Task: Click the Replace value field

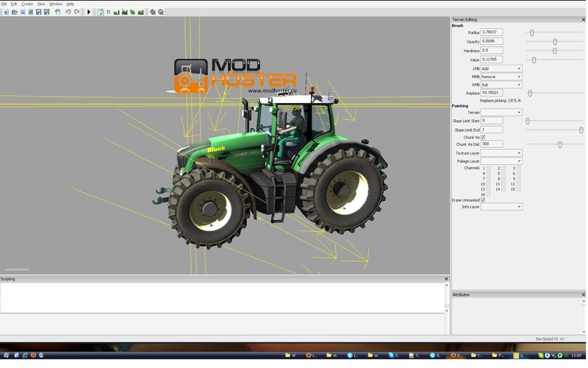Action: coord(492,93)
